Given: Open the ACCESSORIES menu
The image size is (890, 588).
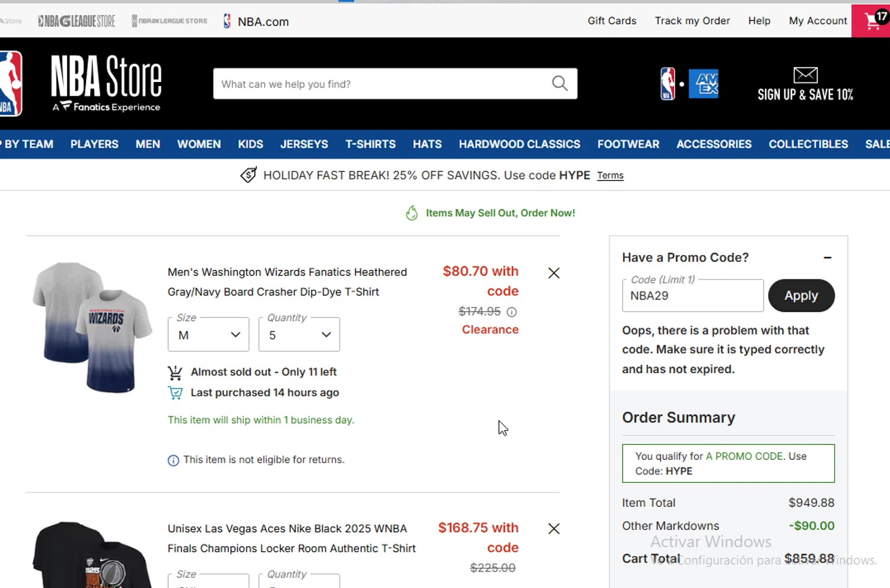Looking at the screenshot, I should click(714, 144).
